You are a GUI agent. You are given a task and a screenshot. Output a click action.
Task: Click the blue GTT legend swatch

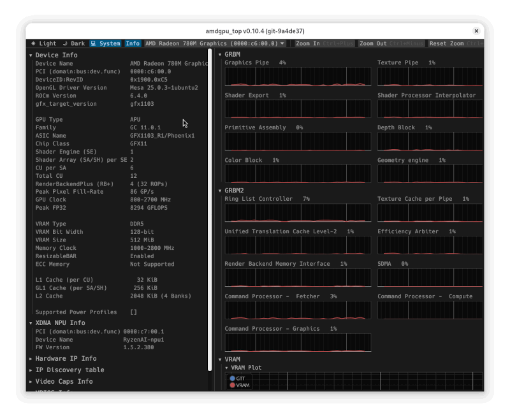233,379
